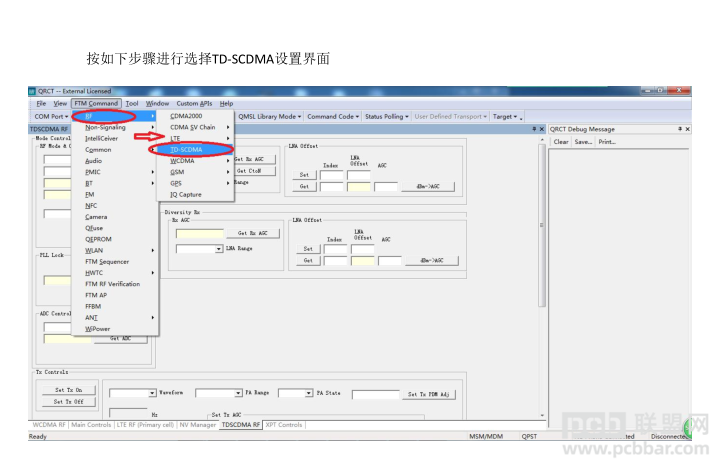This screenshot has height=476, width=715.
Task: Select the Common submenu entry
Action: [115, 150]
